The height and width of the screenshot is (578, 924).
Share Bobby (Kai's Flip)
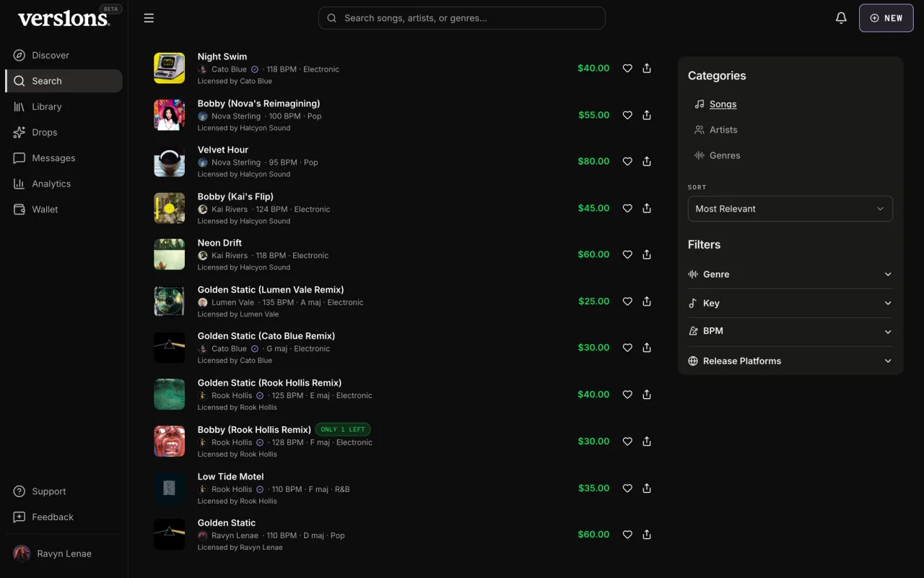647,208
